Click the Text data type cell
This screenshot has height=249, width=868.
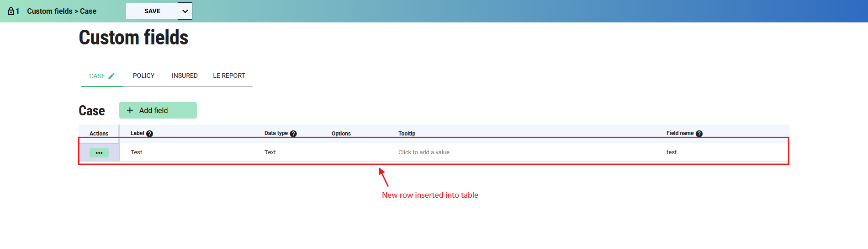coord(270,152)
